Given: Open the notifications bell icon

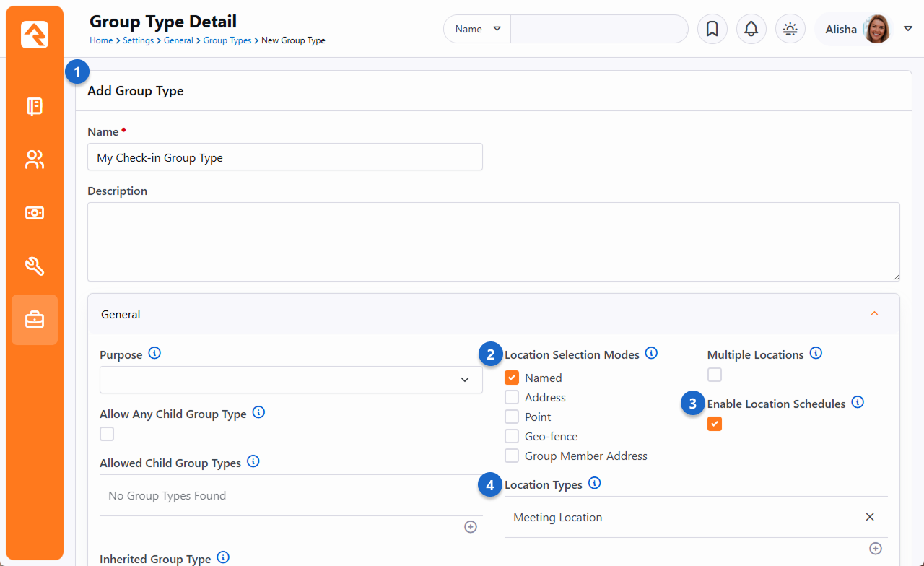Looking at the screenshot, I should coord(751,29).
